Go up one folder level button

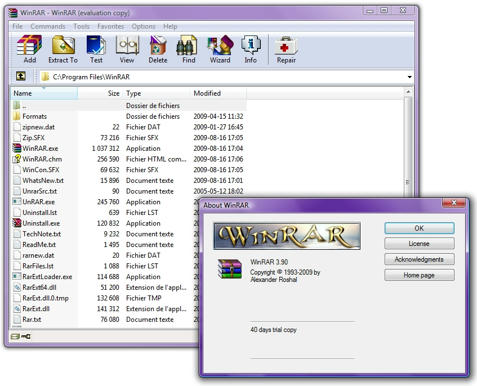click(21, 76)
